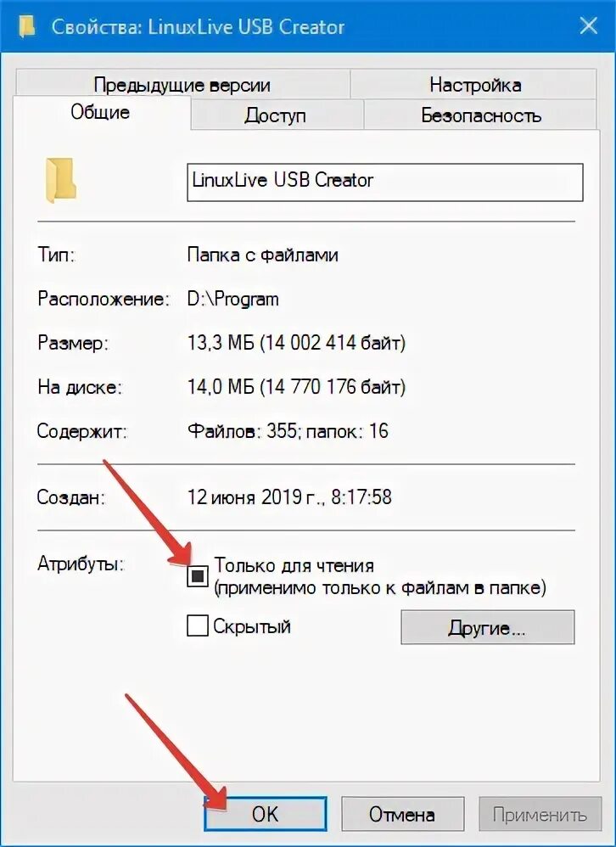Click the "Другие..." attributes button

pos(488,628)
